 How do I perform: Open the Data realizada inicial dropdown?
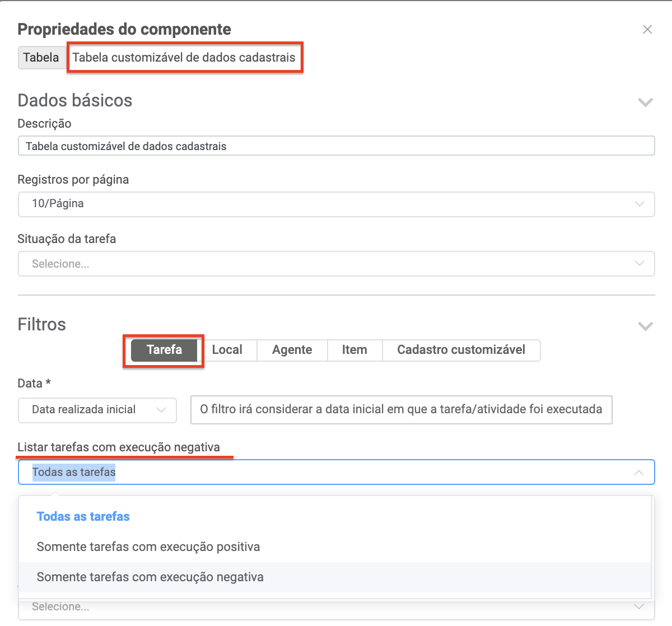pos(97,410)
